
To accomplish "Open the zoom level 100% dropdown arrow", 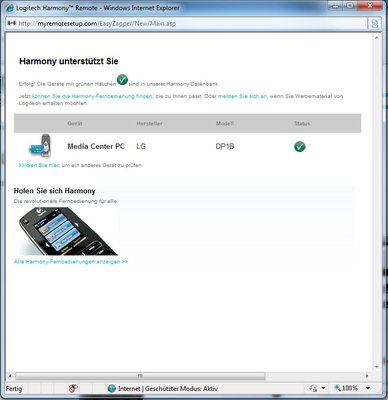I will click(368, 388).
